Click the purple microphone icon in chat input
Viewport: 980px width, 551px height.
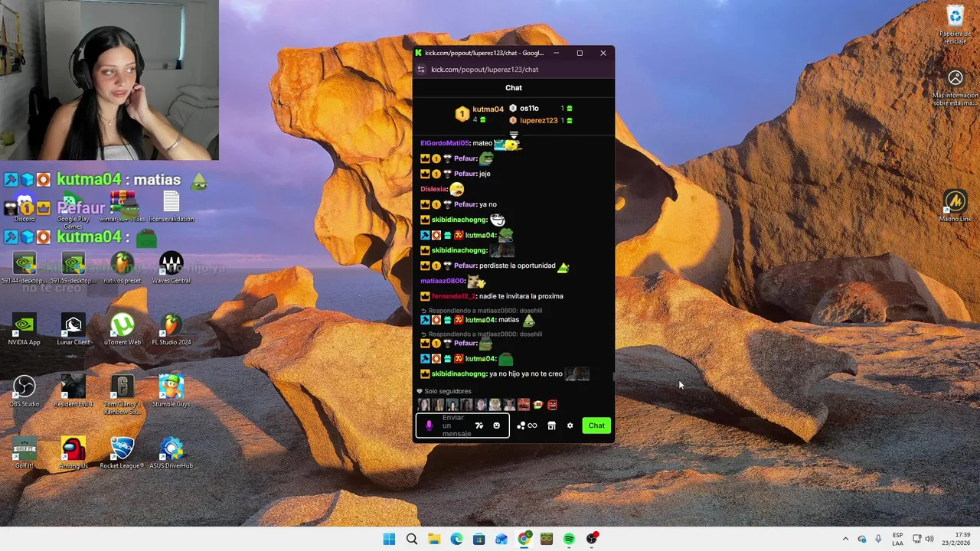tap(429, 425)
